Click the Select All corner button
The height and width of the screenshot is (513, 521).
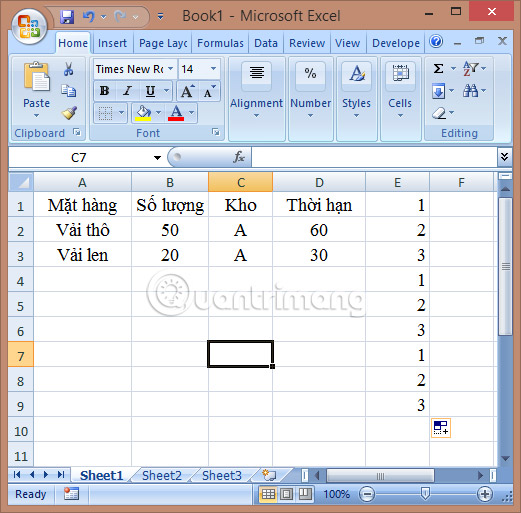[21, 182]
